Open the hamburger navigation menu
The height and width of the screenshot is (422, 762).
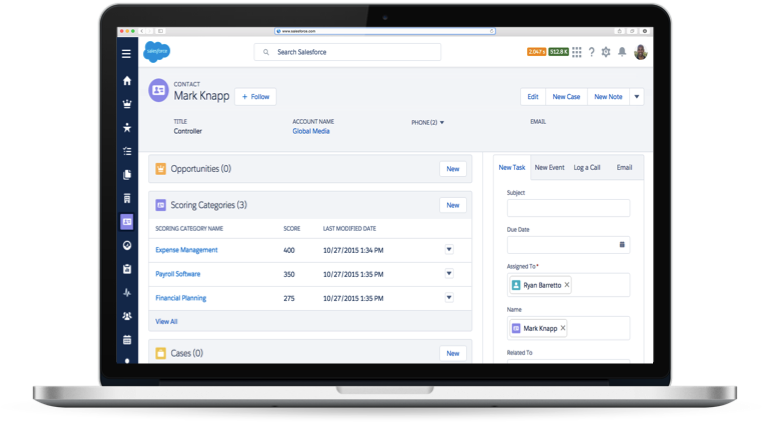(126, 54)
